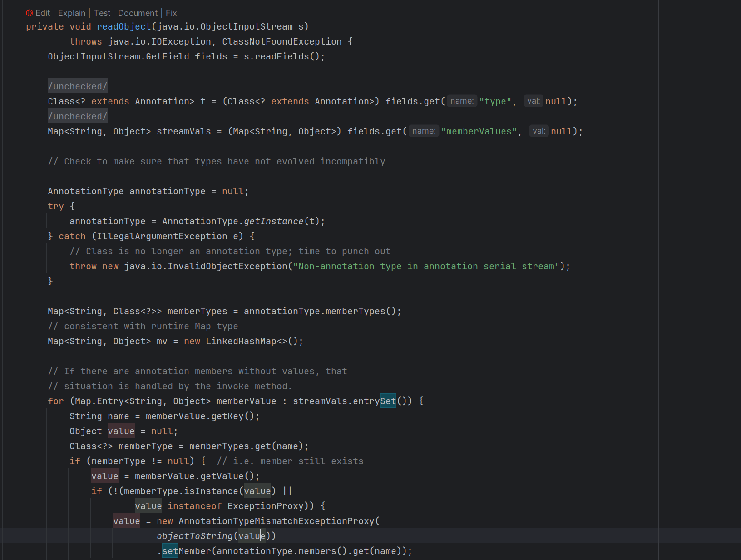Click the val: hint before null on streamVals line
This screenshot has height=560, width=741.
pos(539,131)
